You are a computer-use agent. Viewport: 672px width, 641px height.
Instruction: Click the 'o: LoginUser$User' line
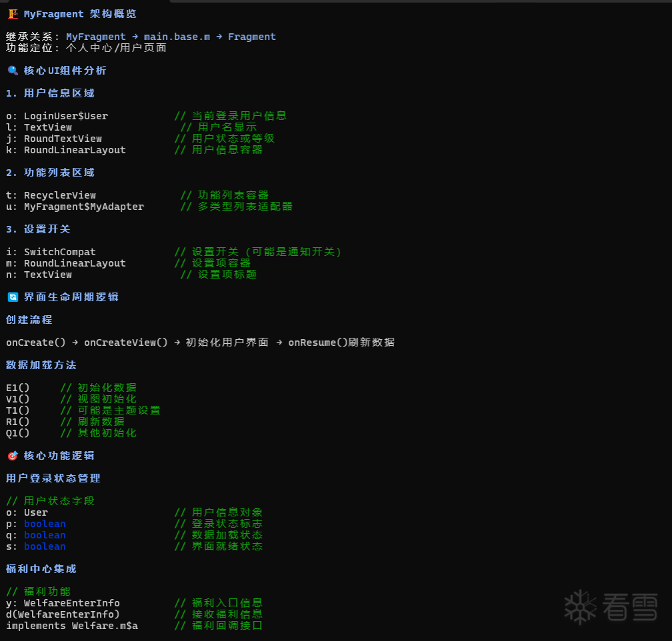click(57, 116)
